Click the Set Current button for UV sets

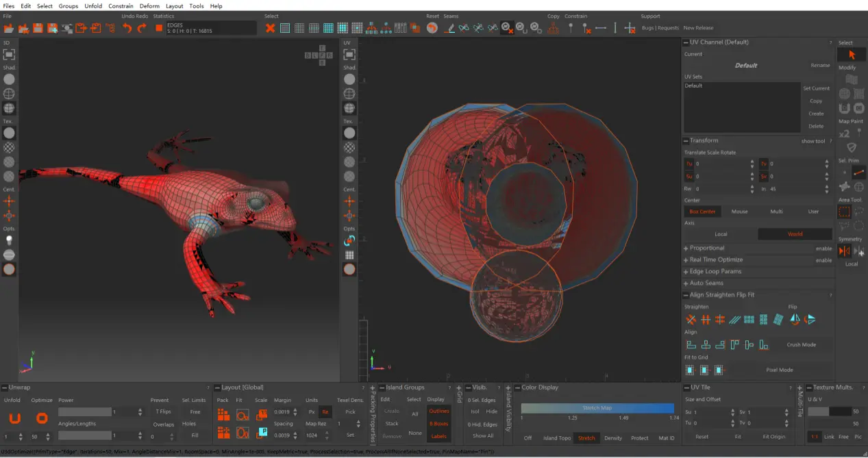click(x=816, y=88)
